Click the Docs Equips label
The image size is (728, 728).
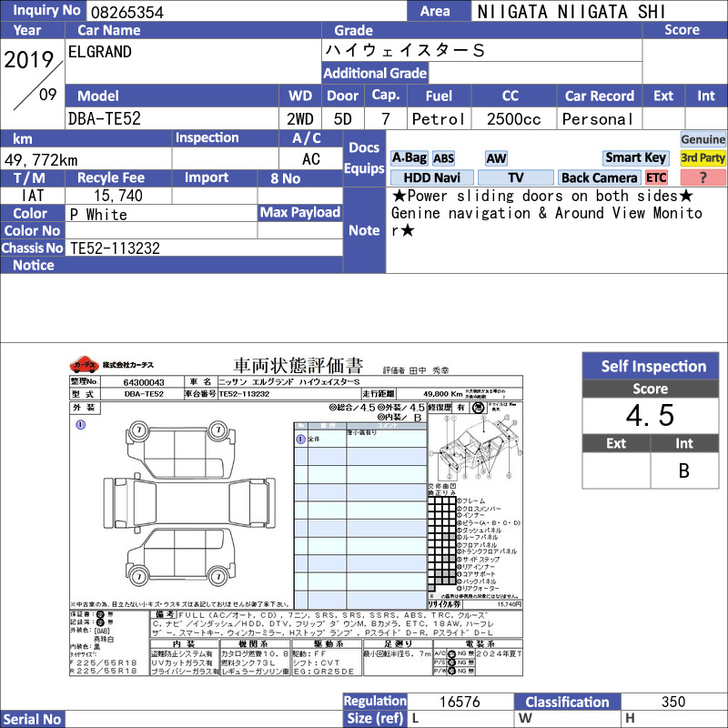coord(364,158)
